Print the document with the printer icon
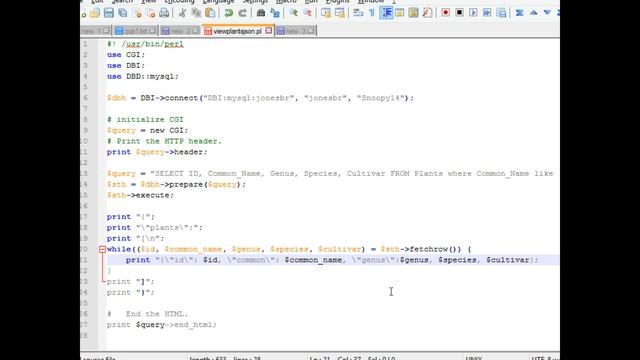 pos(164,13)
